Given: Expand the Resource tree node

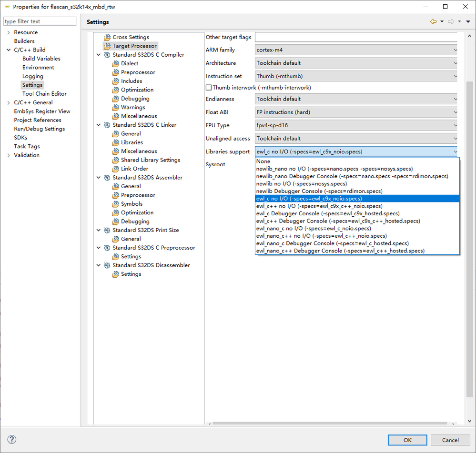Looking at the screenshot, I should point(9,32).
